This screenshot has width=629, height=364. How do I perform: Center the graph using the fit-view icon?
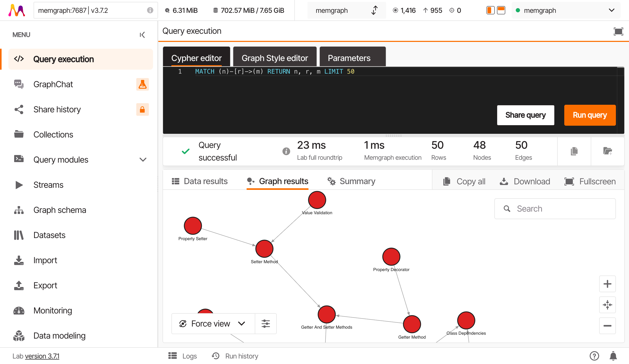pos(608,305)
